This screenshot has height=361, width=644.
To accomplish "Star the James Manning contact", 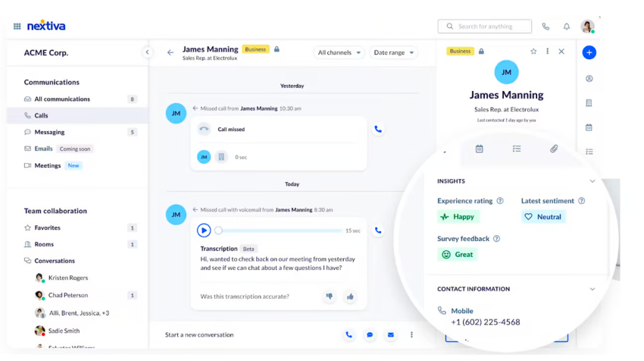I will point(533,52).
